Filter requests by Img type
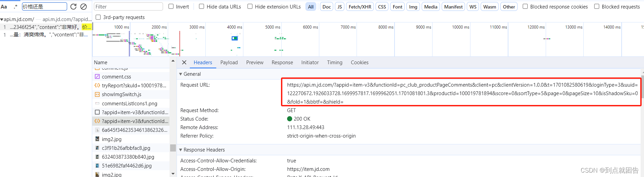 click(x=413, y=7)
